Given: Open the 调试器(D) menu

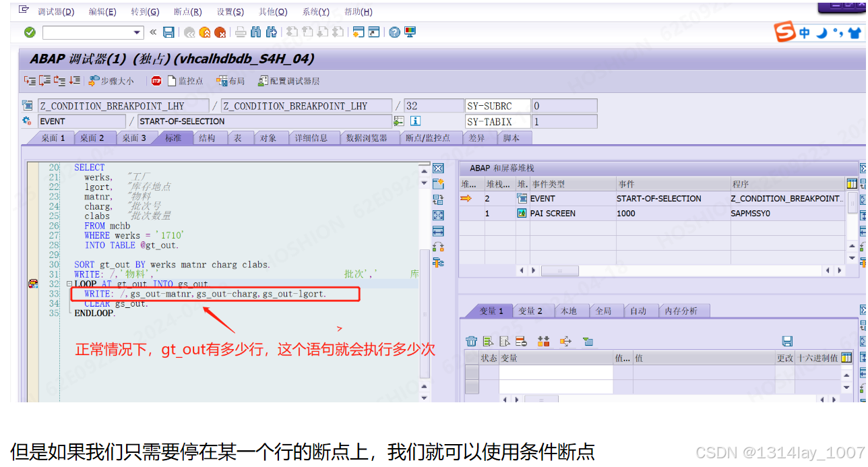Looking at the screenshot, I should (x=56, y=12).
